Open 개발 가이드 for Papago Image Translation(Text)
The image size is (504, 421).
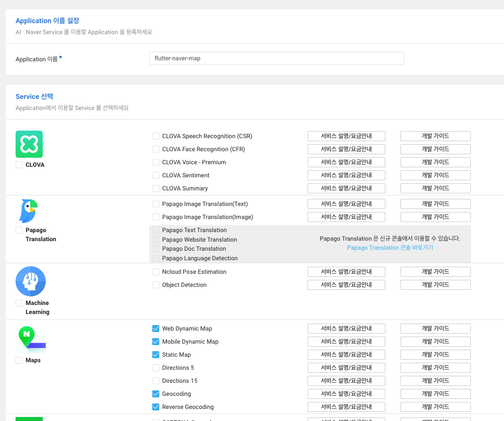(x=436, y=204)
